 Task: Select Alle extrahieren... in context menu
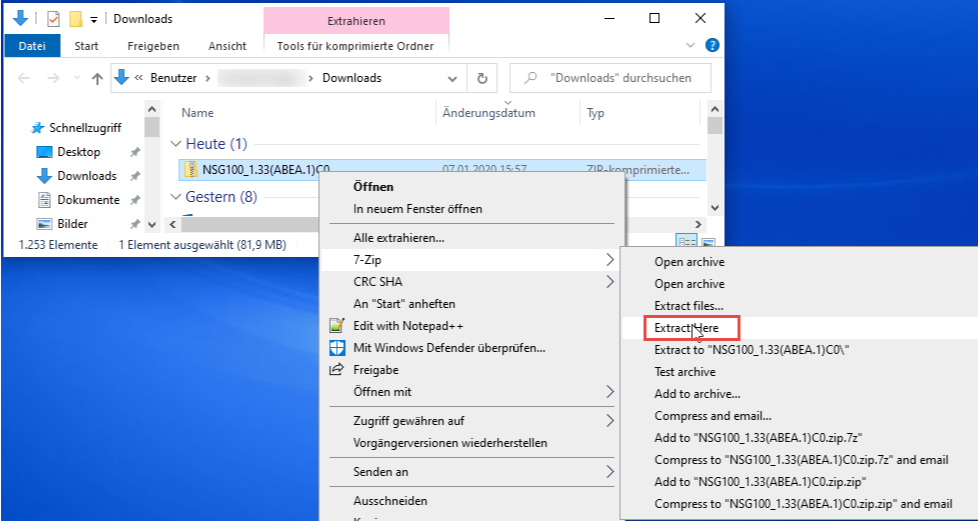(x=399, y=238)
